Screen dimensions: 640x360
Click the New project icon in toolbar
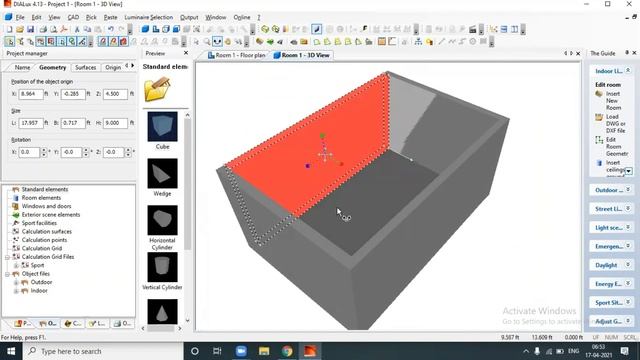[x=9, y=29]
